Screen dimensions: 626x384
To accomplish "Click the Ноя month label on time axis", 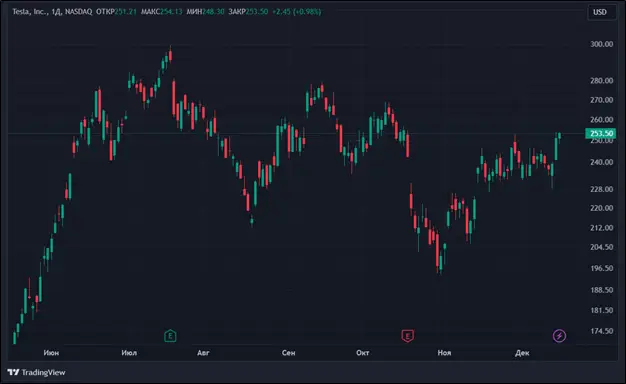I will coord(444,352).
